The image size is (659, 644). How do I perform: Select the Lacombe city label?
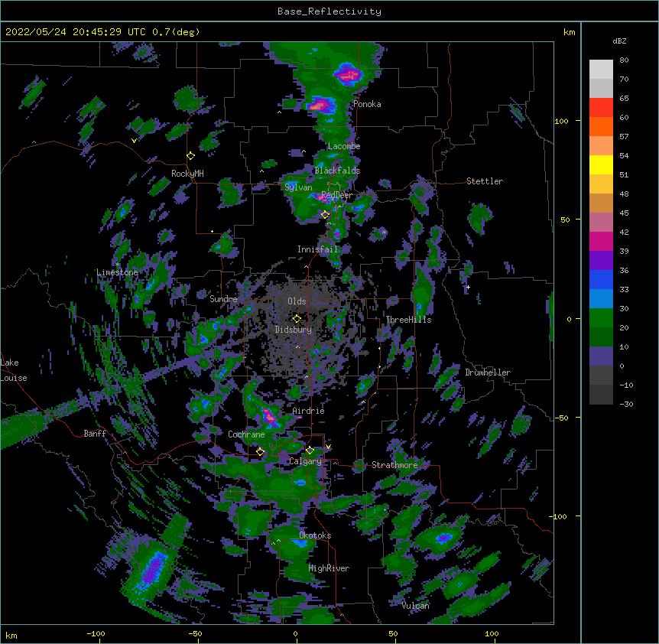pyautogui.click(x=344, y=146)
